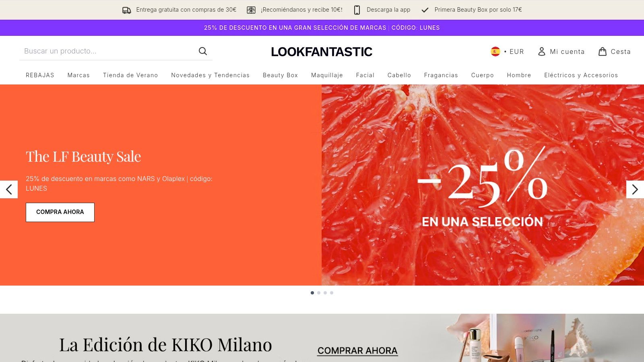Open Tienda de Verano menu
This screenshot has width=644, height=362.
[x=130, y=75]
